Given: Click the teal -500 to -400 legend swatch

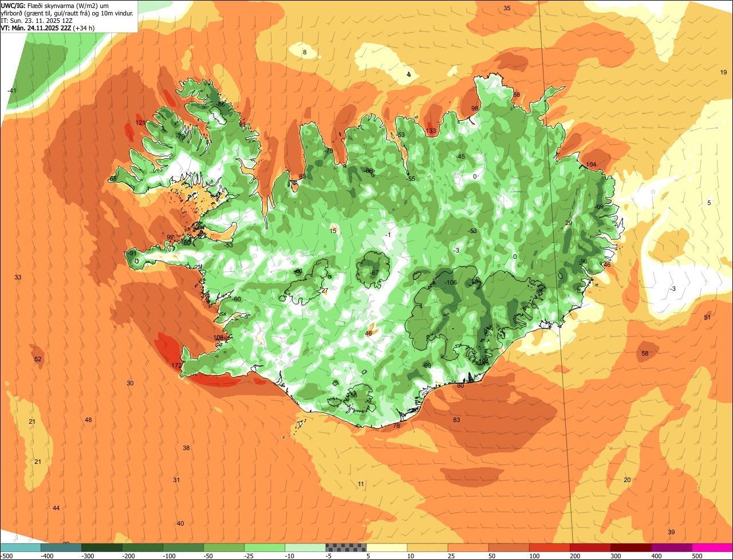Looking at the screenshot, I should click(x=21, y=547).
